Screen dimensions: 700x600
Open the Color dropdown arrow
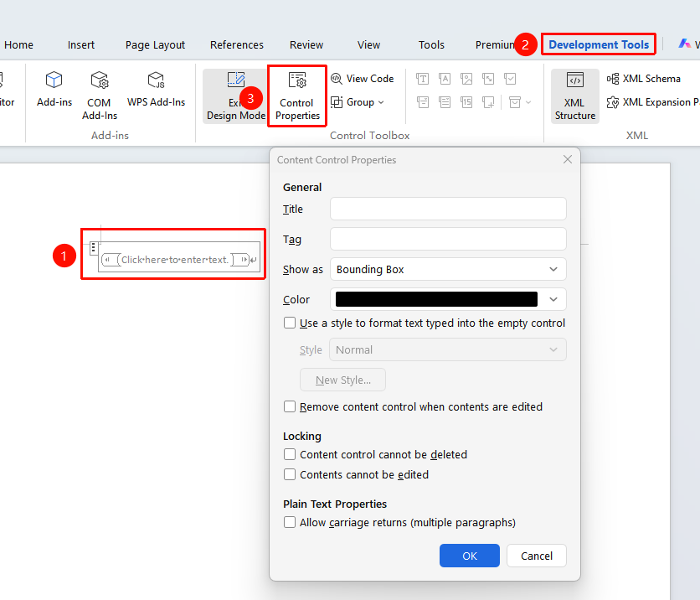point(553,299)
